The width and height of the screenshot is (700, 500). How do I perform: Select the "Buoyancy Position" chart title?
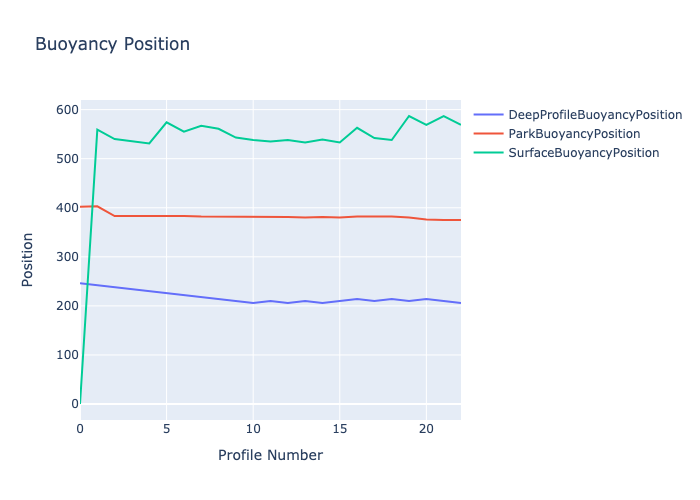(112, 44)
